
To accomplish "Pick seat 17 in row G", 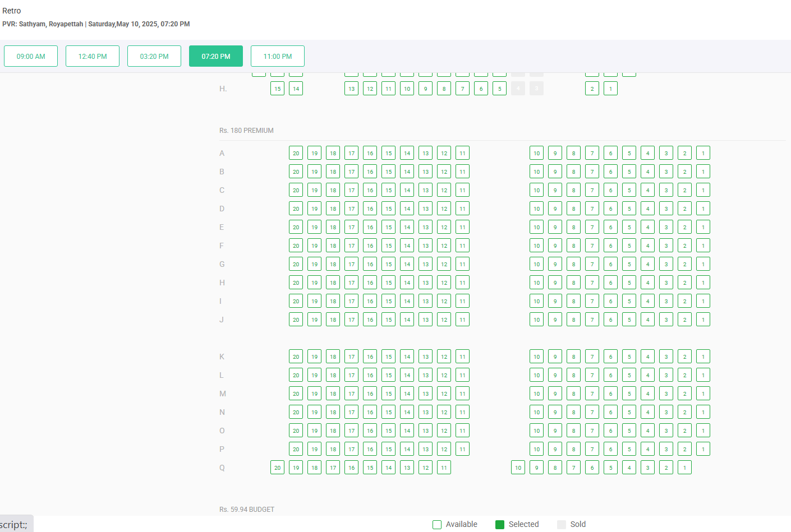I will (x=351, y=264).
